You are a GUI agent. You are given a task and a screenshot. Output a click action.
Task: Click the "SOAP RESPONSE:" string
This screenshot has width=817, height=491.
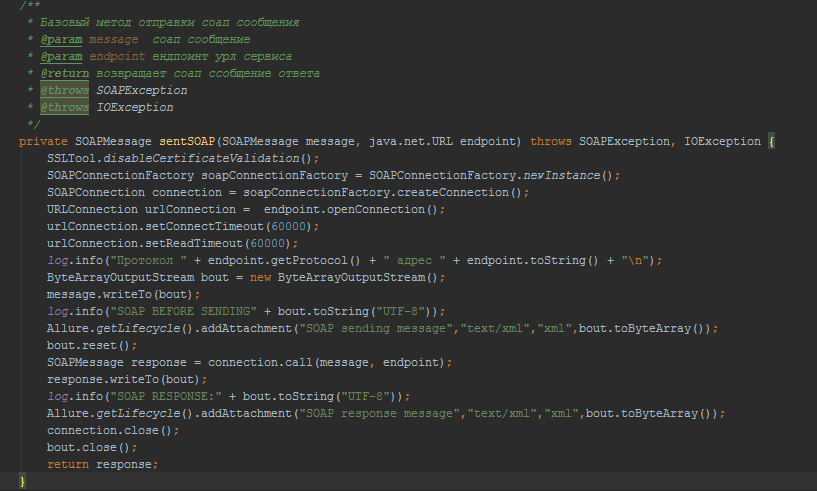pos(166,396)
